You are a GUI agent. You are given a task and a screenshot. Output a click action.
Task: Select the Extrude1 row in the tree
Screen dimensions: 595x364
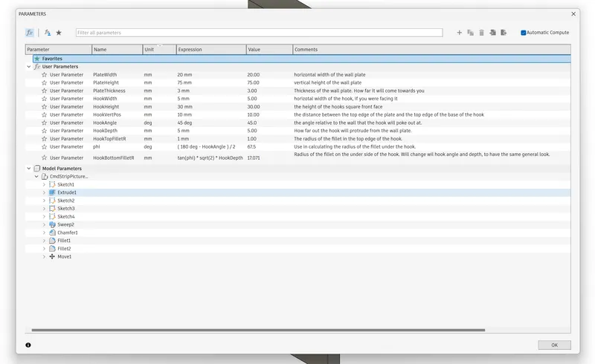tap(67, 192)
